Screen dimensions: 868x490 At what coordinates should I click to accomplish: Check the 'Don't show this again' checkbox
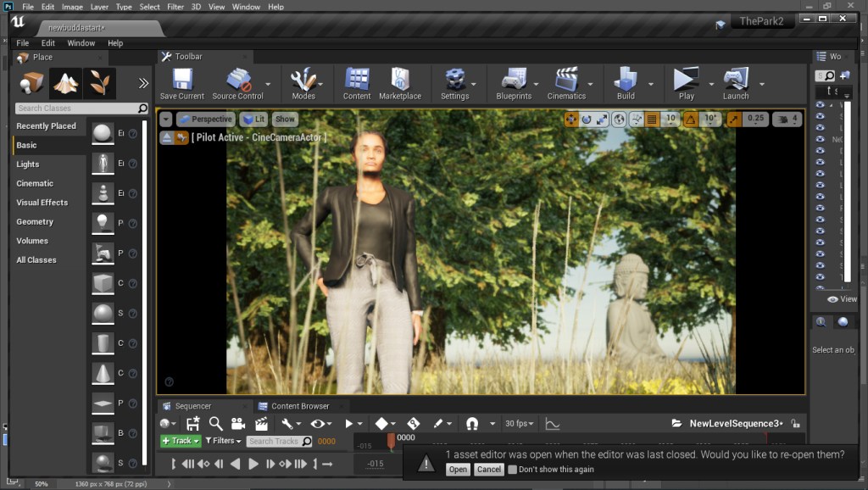click(512, 470)
